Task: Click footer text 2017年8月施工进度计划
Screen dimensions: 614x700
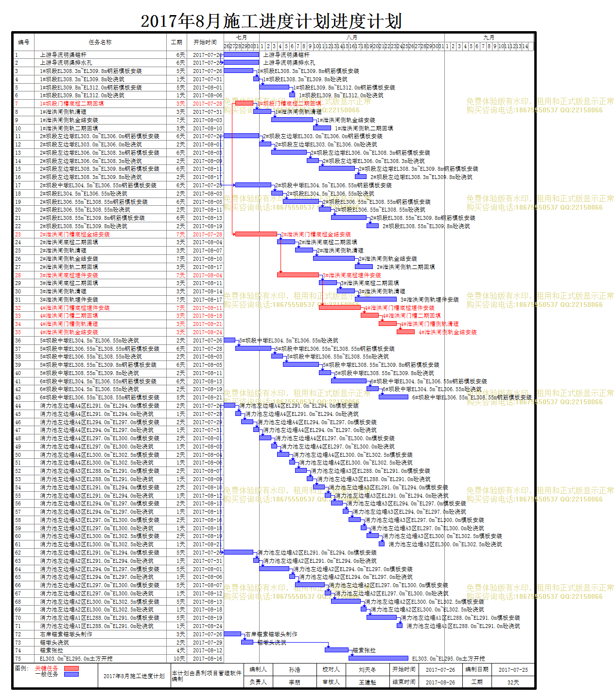Action: (x=134, y=676)
